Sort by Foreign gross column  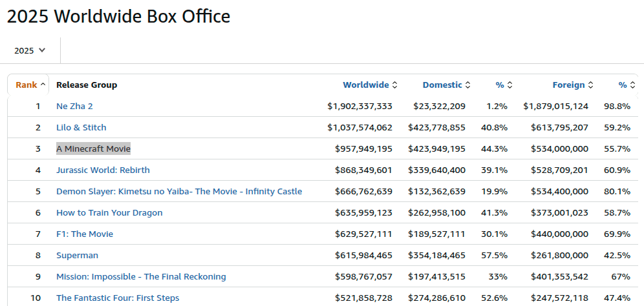(x=572, y=85)
